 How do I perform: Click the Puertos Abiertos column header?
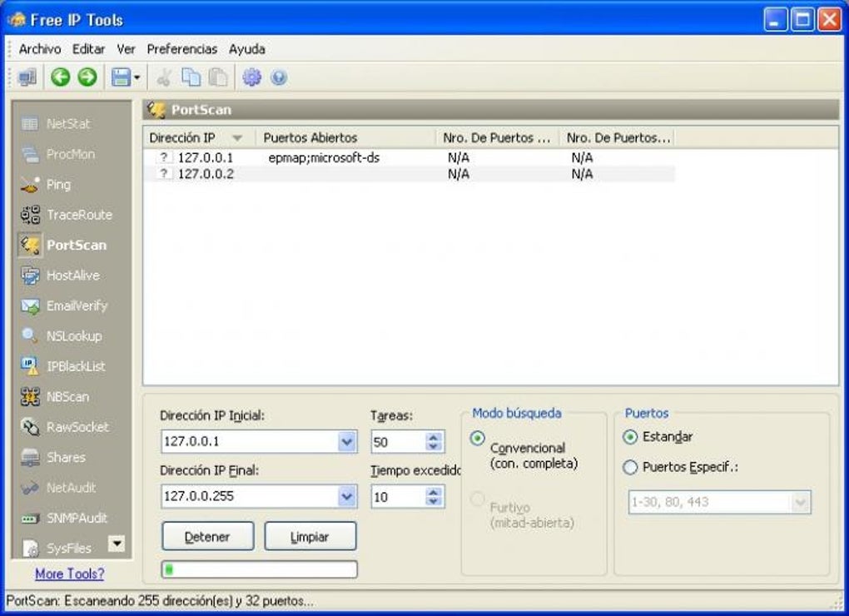(x=346, y=138)
